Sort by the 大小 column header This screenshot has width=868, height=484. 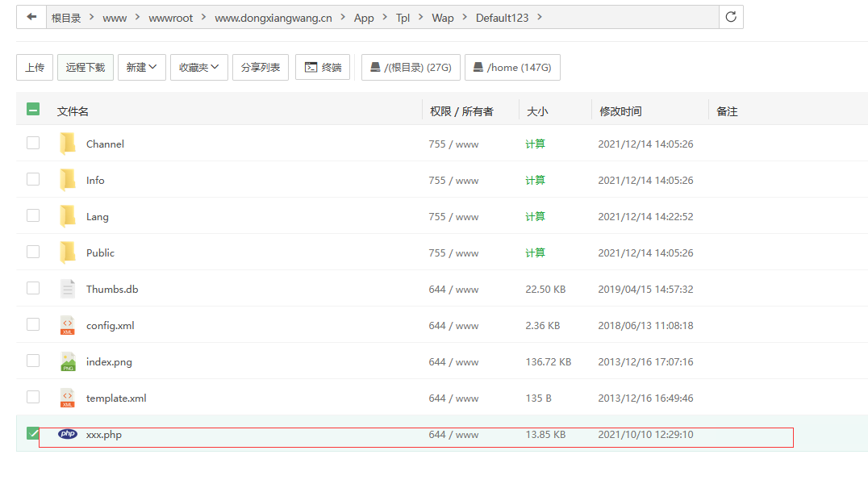(x=537, y=111)
